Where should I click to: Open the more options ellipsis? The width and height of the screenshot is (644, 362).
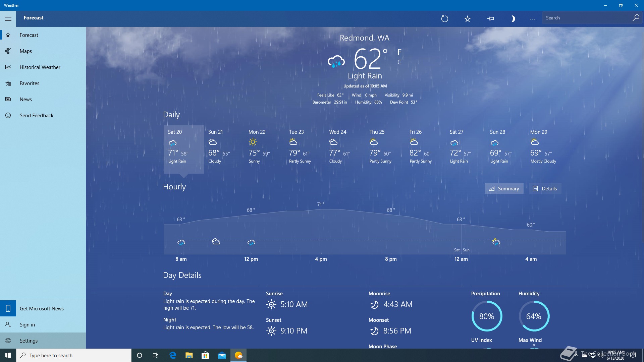(533, 19)
